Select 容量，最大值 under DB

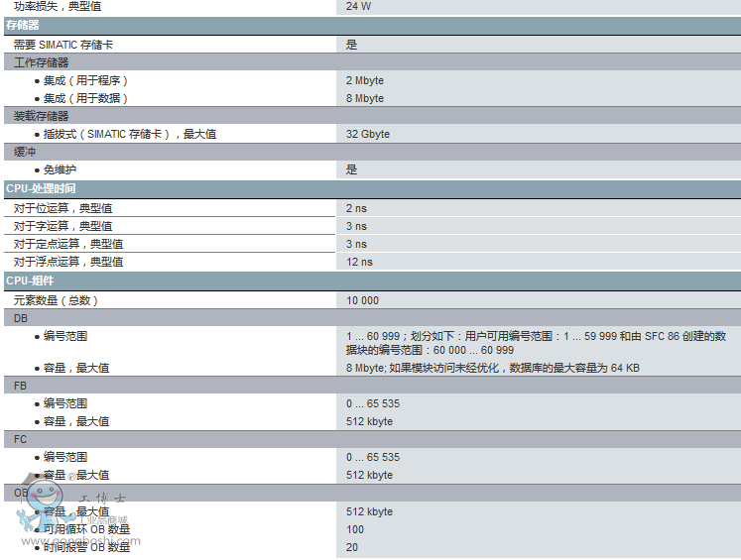point(76,368)
